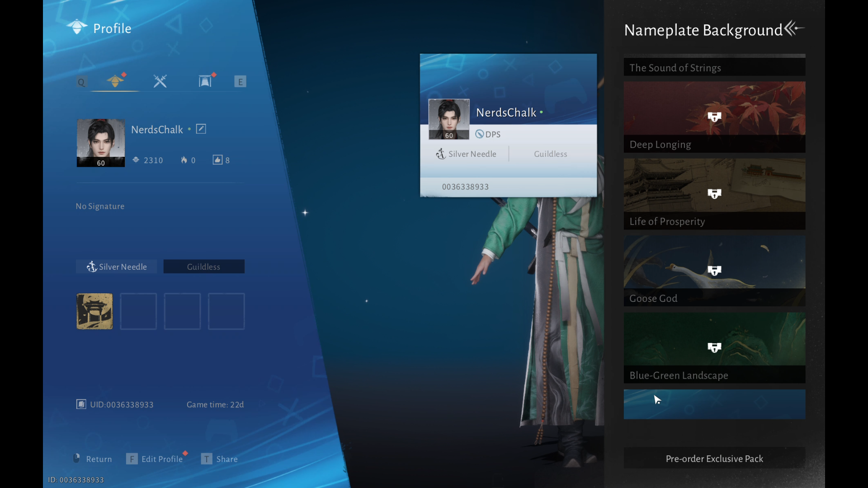The image size is (868, 488).
Task: Open the banner gate tab icon
Action: pos(205,81)
